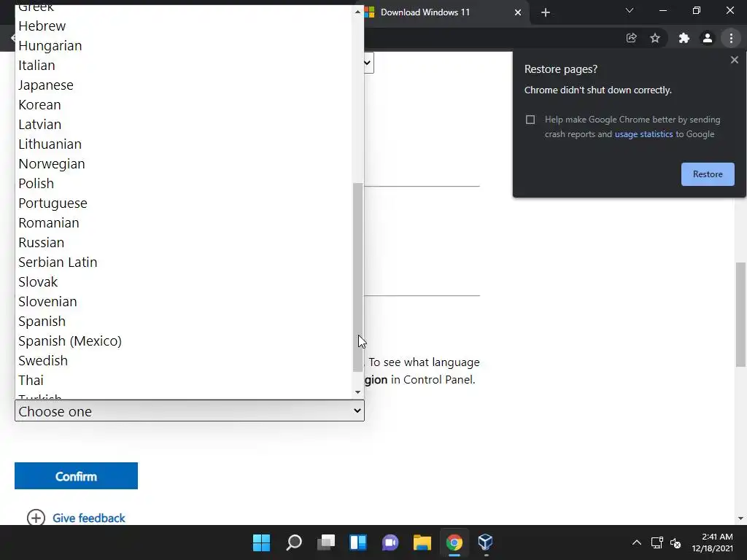The image size is (747, 560).
Task: Dismiss the Restore pages popup
Action: coord(734,60)
